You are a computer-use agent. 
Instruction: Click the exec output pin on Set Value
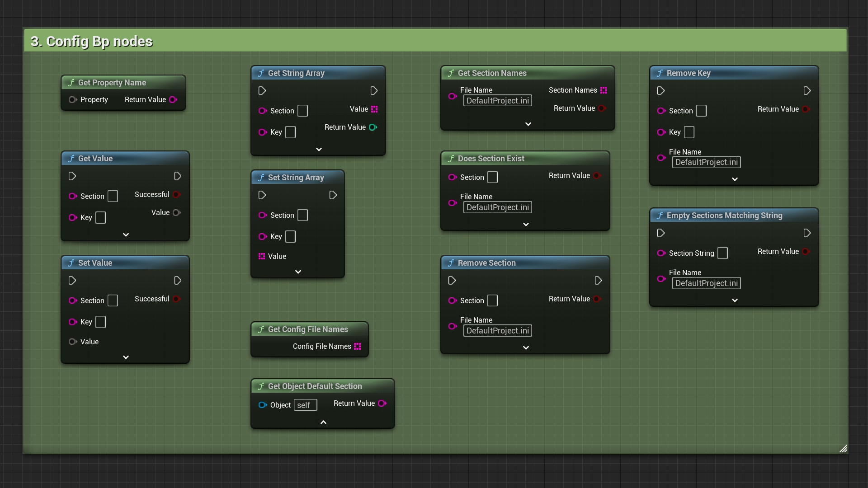coord(178,280)
